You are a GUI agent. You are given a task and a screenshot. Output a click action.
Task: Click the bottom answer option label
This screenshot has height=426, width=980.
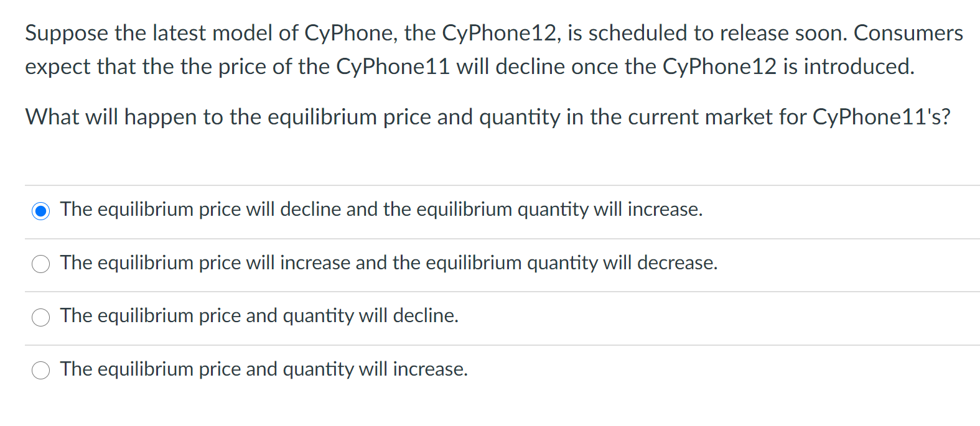pos(263,369)
